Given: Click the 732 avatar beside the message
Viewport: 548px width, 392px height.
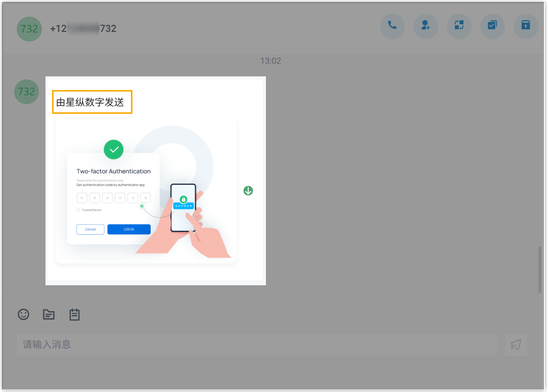Looking at the screenshot, I should coord(26,92).
